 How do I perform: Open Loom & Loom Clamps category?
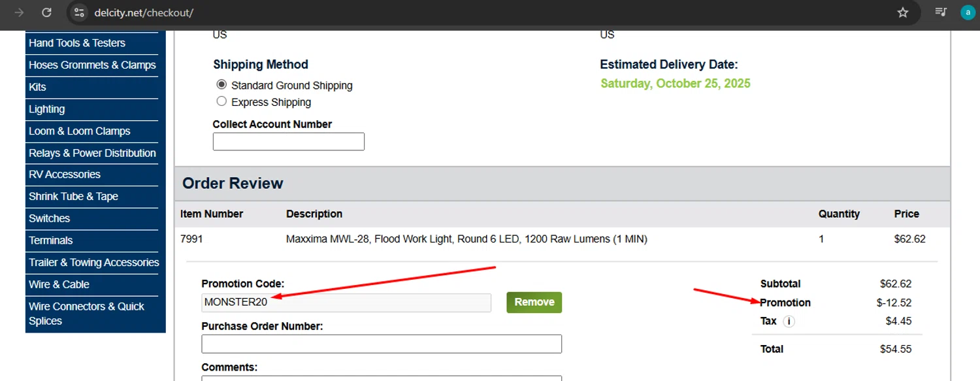coord(80,131)
